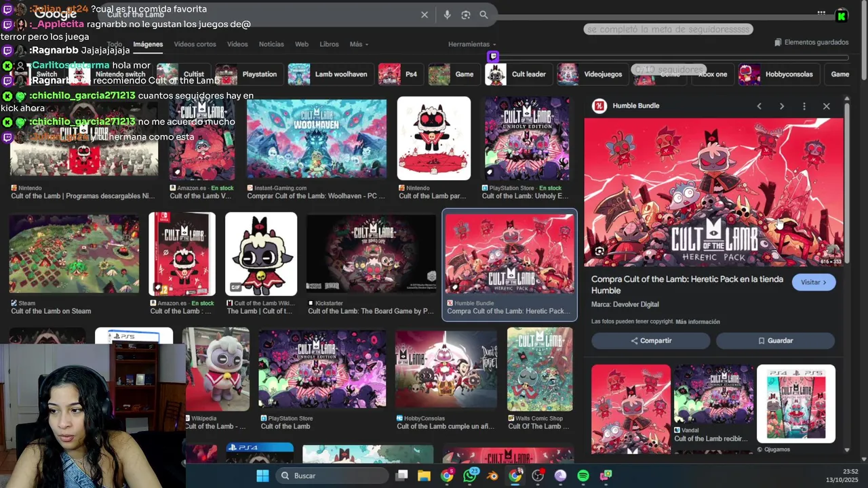Start voice search with microphone icon
The height and width of the screenshot is (488, 868).
[x=447, y=15]
